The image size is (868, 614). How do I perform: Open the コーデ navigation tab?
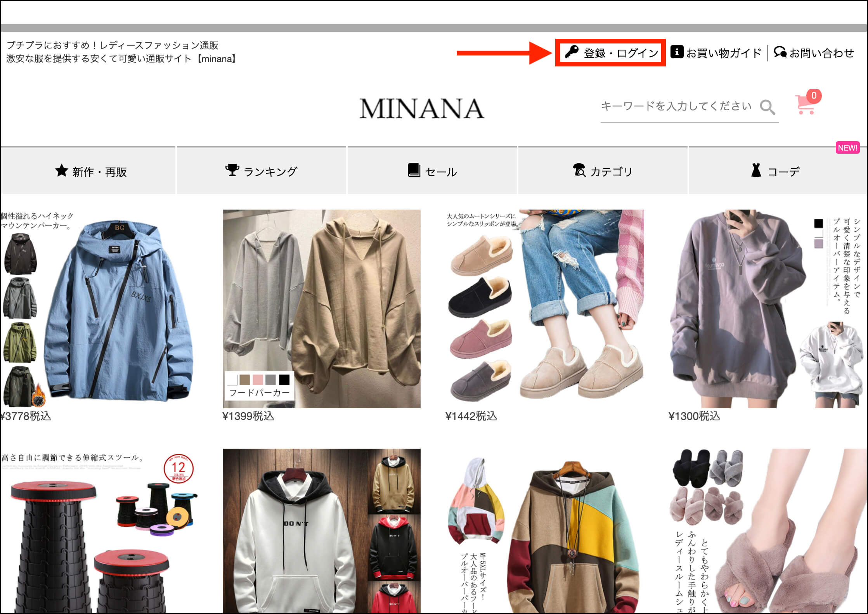[x=778, y=171]
